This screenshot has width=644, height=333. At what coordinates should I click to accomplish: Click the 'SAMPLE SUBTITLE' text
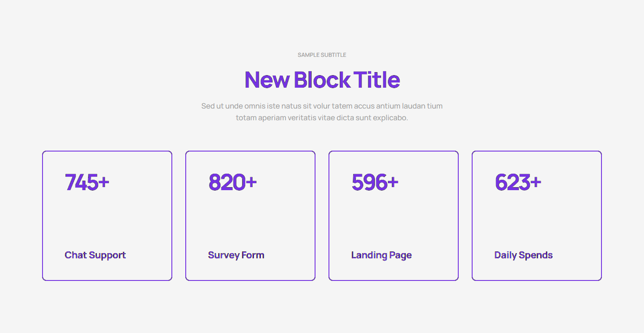[x=322, y=55]
